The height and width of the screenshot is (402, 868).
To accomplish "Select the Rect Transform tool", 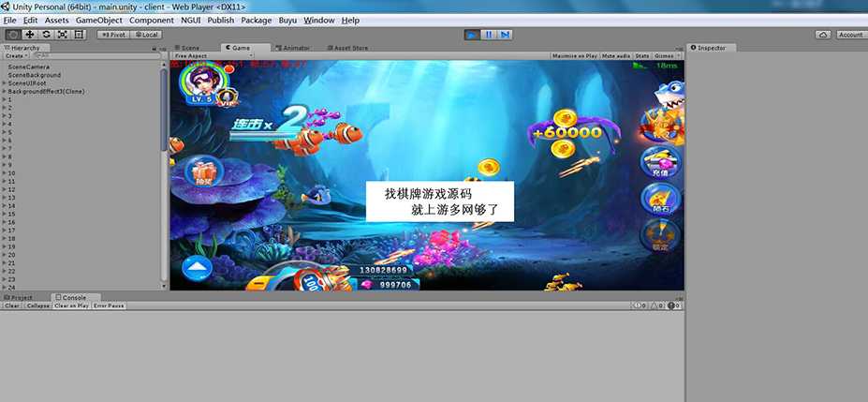I will [x=79, y=35].
